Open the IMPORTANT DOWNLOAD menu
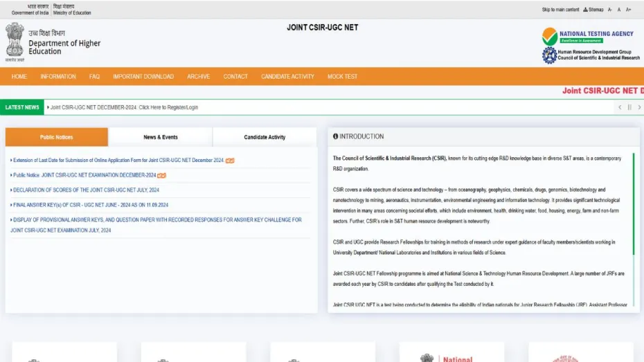 143,76
